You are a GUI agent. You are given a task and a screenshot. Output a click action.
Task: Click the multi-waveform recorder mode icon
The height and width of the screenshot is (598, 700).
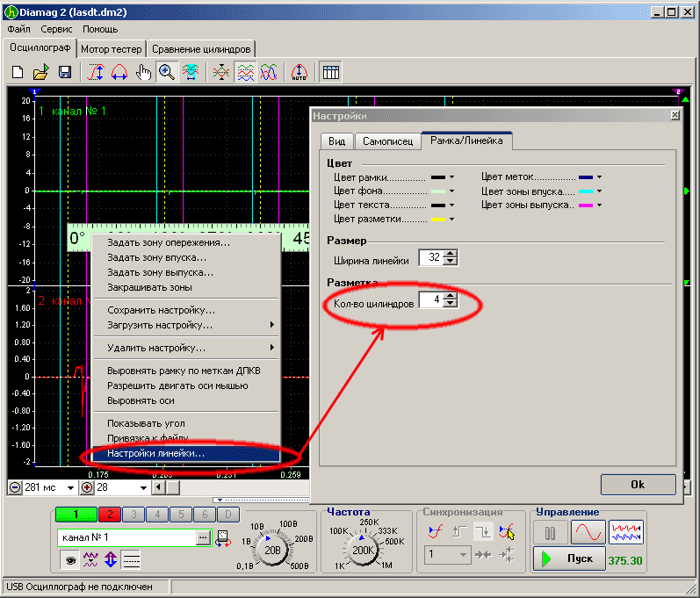click(x=626, y=532)
